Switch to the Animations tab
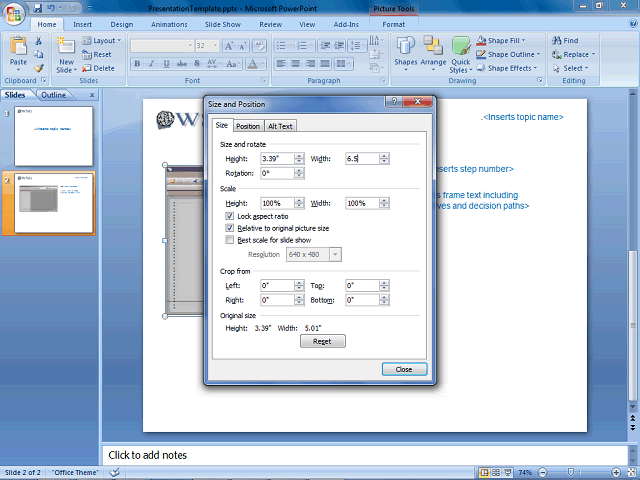The height and width of the screenshot is (480, 640). point(169,24)
